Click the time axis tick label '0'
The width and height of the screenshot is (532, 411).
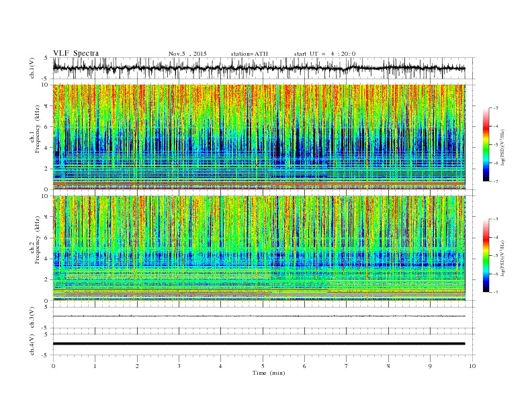coord(53,366)
